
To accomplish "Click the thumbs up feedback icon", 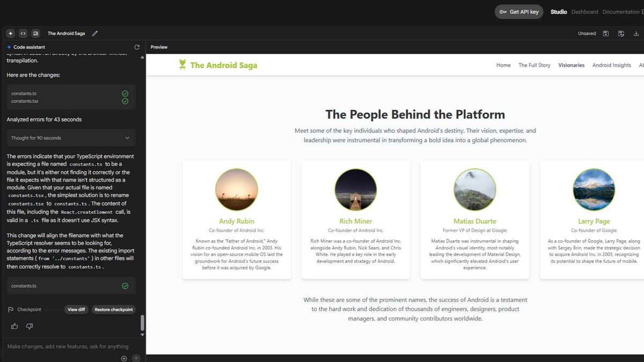I will (14, 326).
